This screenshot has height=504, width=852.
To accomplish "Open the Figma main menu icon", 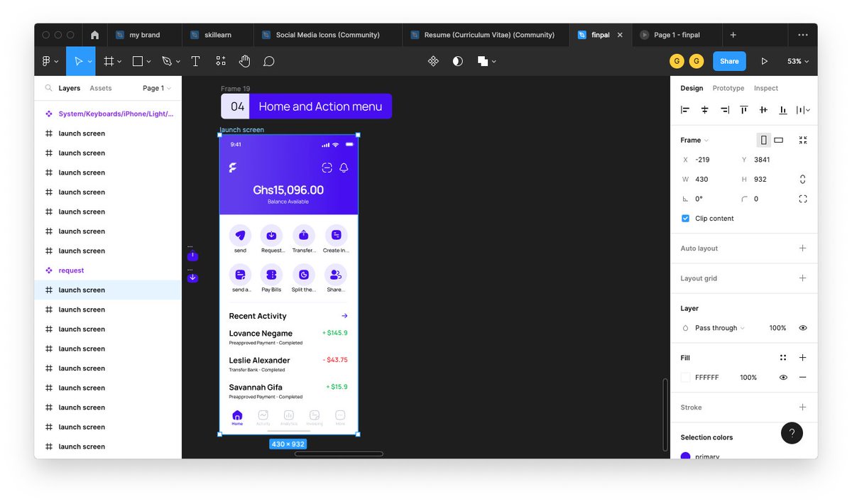I will 46,61.
